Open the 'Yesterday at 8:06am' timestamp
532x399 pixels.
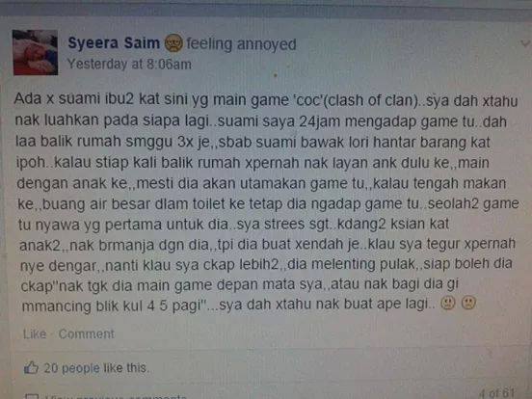(x=129, y=64)
